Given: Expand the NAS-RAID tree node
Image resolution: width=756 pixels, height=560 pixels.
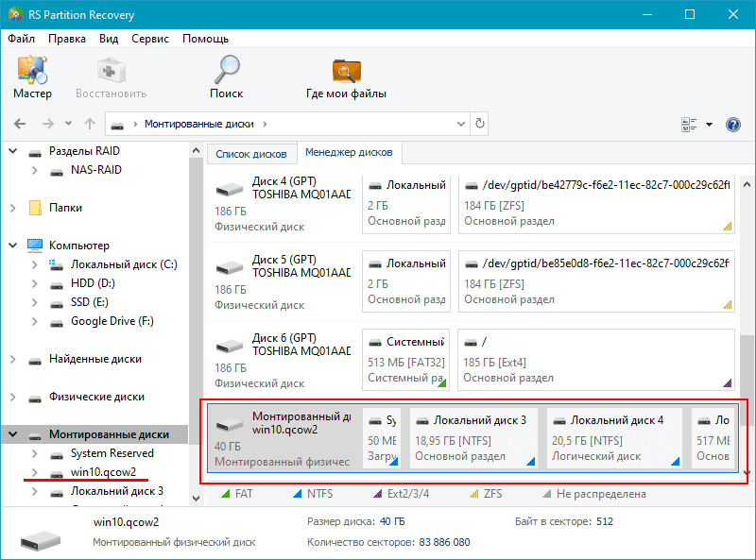Looking at the screenshot, I should (x=35, y=170).
